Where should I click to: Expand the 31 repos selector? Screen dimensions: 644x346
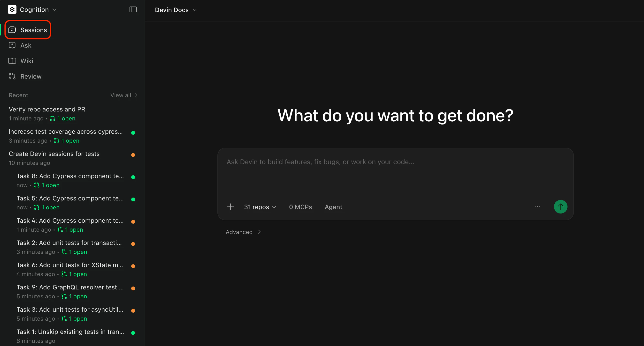(260, 207)
